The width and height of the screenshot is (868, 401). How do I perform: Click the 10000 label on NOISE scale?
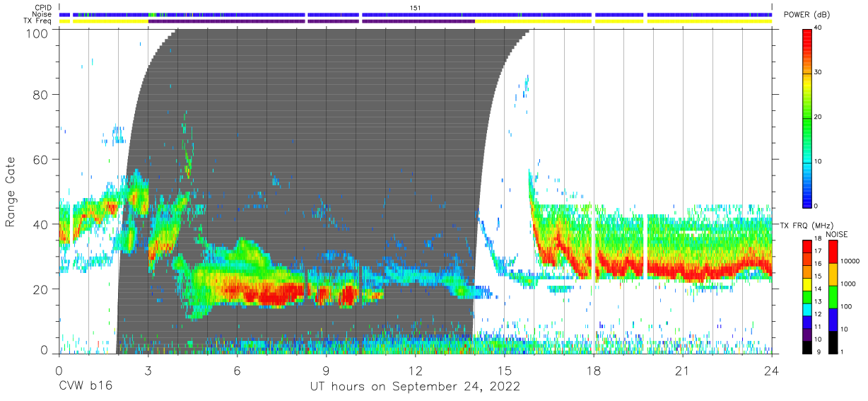pos(850,262)
